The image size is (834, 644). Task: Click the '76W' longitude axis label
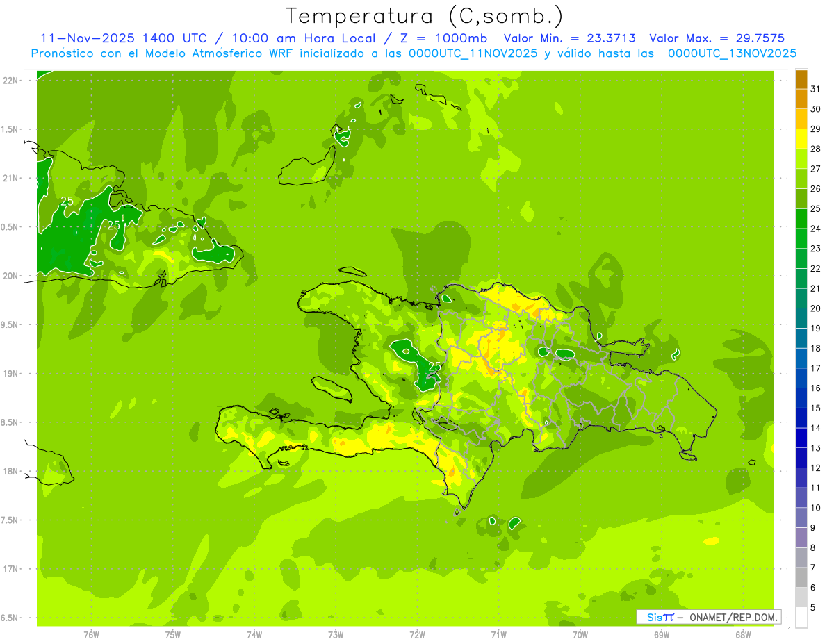91,635
